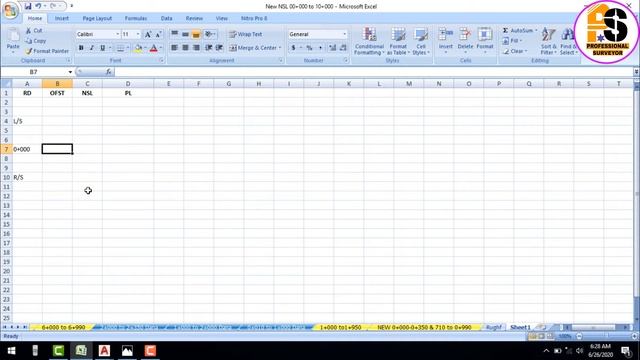
Task: Open Fill Color dropdown arrow
Action: [x=145, y=48]
